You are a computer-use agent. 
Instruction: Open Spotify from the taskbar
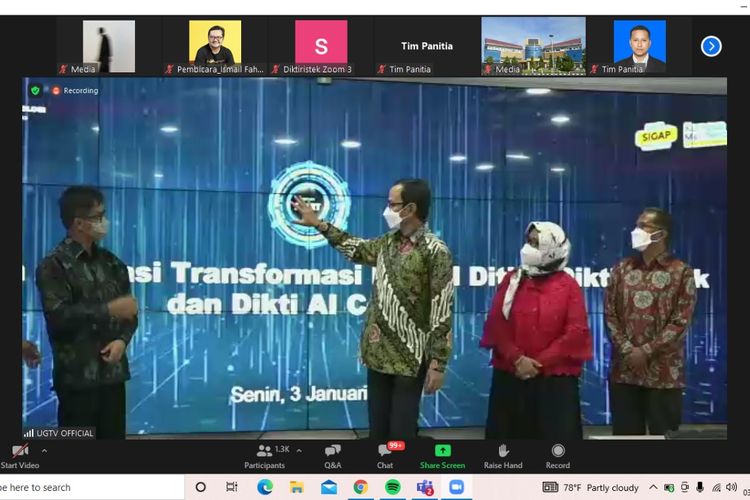pos(392,487)
